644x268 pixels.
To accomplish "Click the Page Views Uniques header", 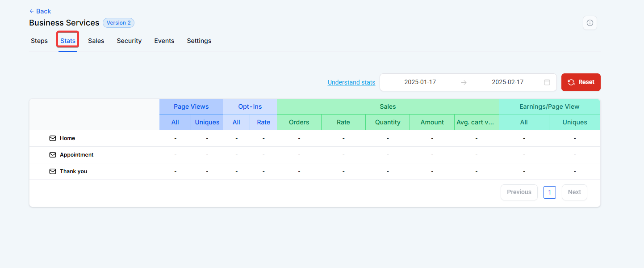I will click(x=207, y=122).
